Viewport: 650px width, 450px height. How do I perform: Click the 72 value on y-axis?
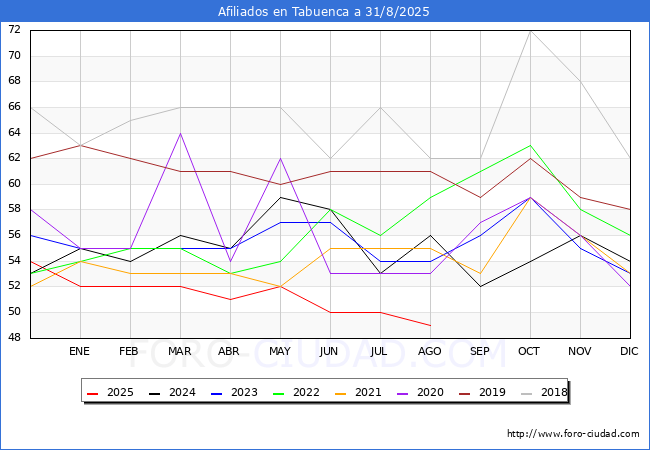14,29
